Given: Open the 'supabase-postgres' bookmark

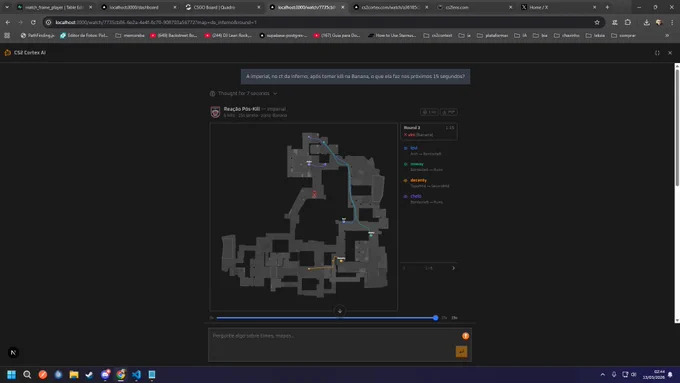Looking at the screenshot, I should (x=283, y=36).
